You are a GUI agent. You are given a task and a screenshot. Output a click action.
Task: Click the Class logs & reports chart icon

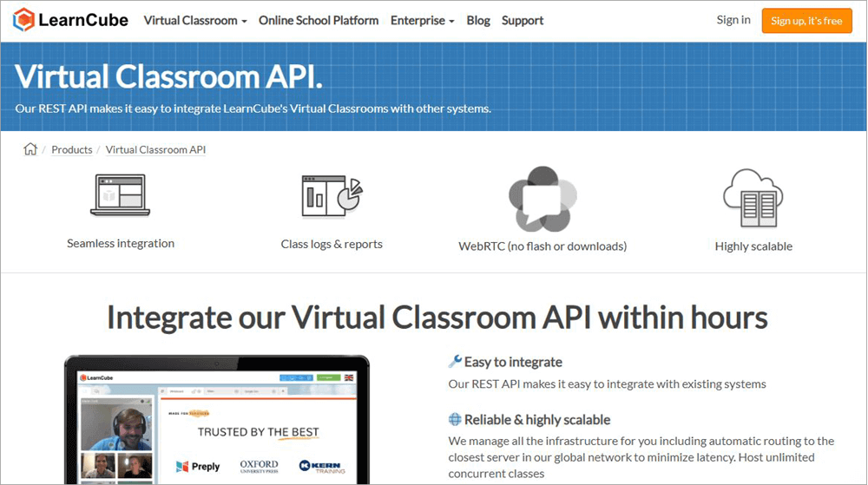pyautogui.click(x=332, y=195)
